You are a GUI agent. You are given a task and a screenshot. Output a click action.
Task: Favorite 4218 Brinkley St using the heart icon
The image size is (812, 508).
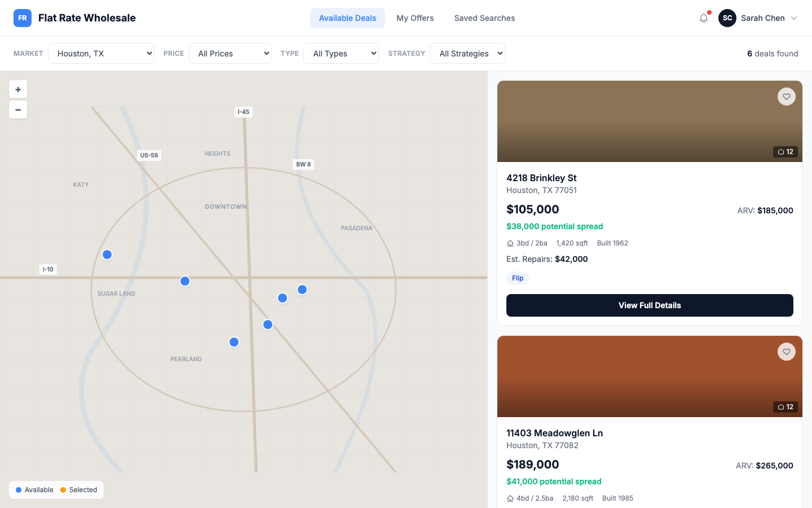pyautogui.click(x=786, y=96)
